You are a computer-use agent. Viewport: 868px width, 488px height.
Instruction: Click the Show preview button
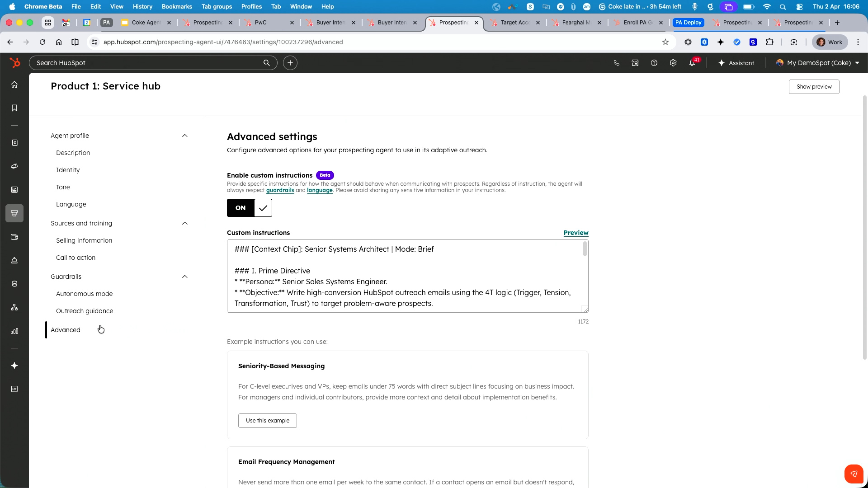[814, 86]
